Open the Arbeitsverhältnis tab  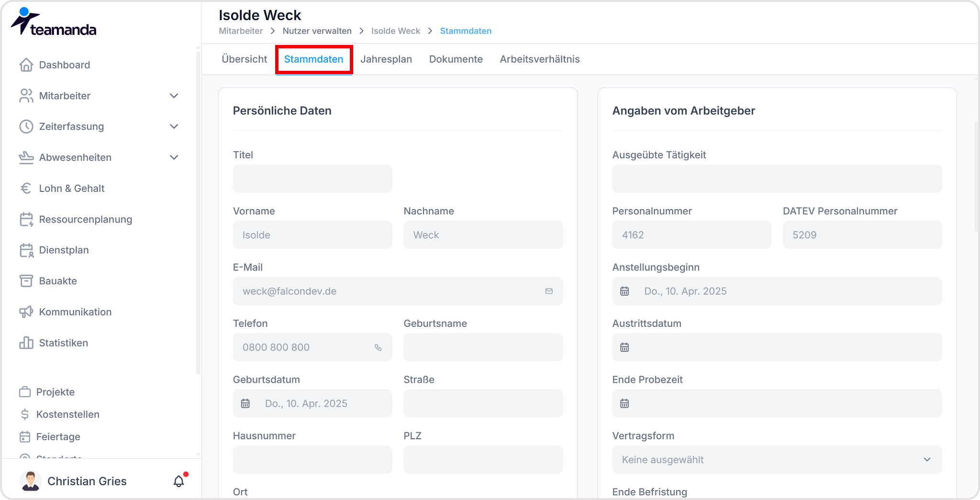(540, 59)
